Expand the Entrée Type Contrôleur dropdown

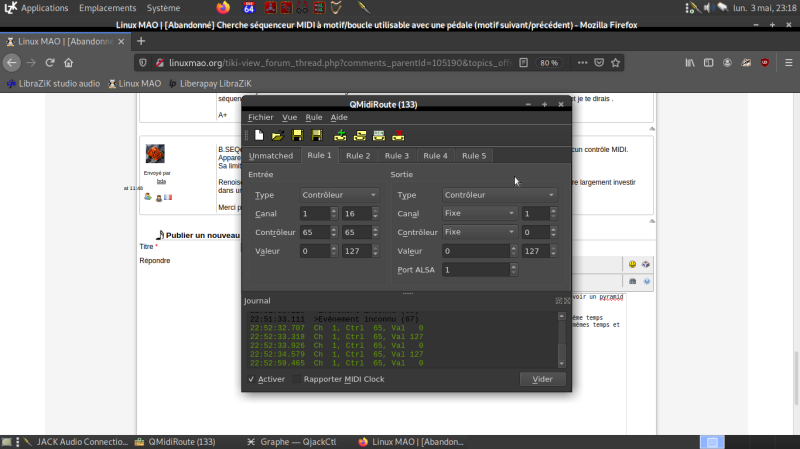tap(342, 195)
